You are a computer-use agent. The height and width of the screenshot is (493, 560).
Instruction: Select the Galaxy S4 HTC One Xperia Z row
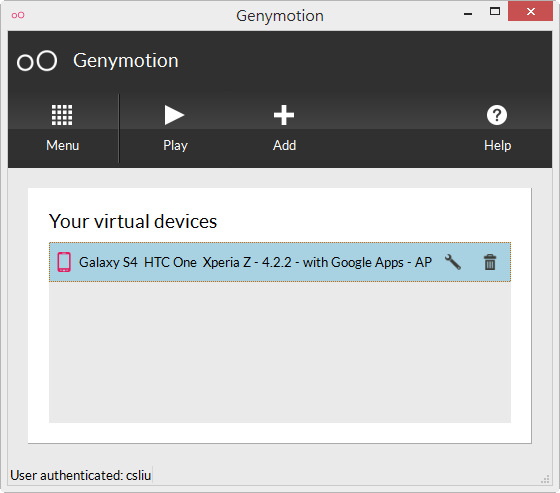(x=280, y=262)
